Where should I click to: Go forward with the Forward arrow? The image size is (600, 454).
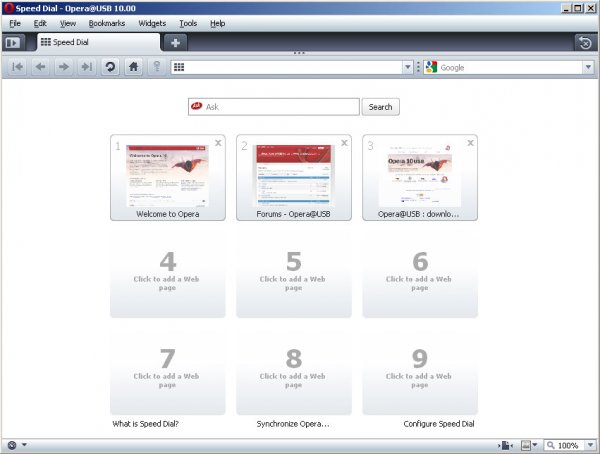tap(64, 67)
